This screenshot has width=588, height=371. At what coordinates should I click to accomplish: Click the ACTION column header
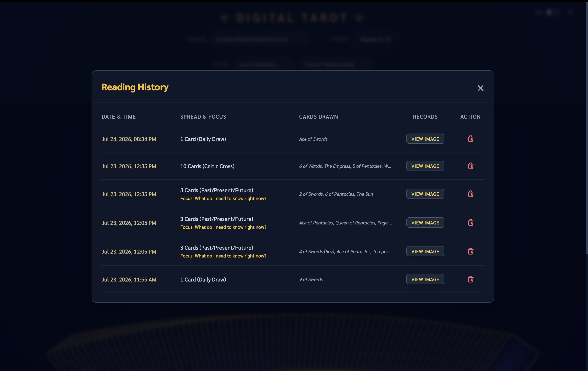pos(470,117)
